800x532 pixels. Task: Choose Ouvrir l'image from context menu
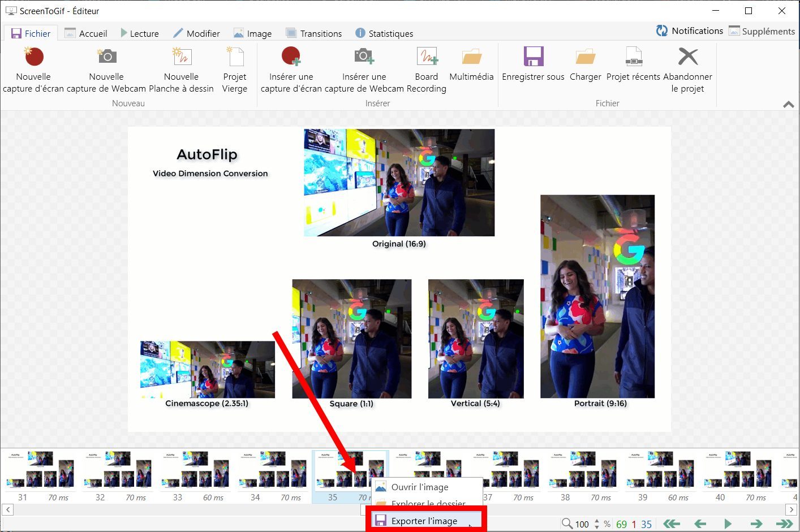pyautogui.click(x=427, y=487)
